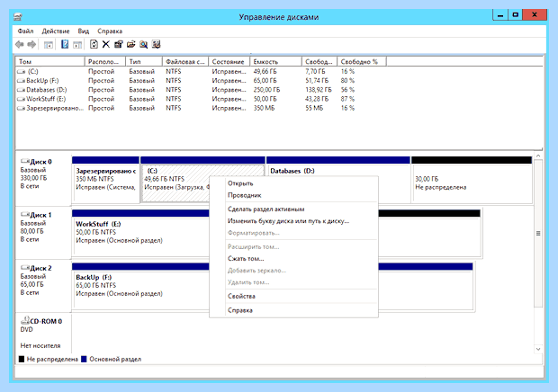Click the CD-ROM 0 disc icon

pos(25,321)
